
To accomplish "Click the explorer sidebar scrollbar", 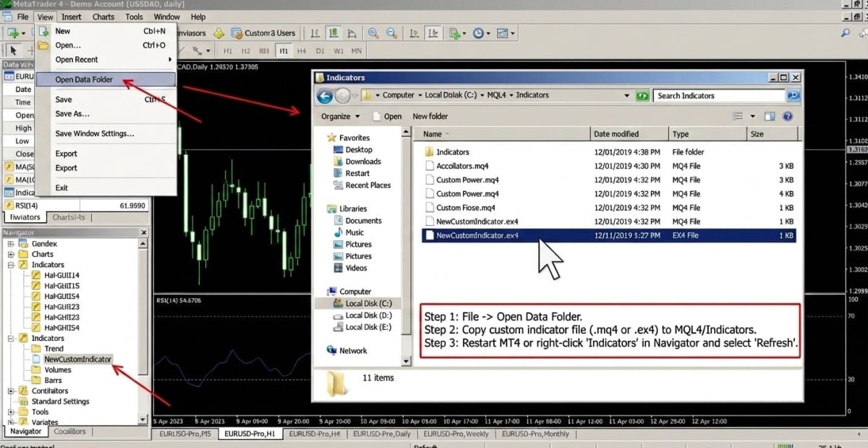I will click(406, 246).
